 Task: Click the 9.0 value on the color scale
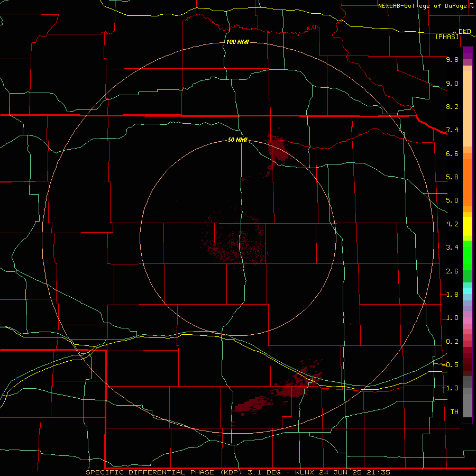[452, 83]
